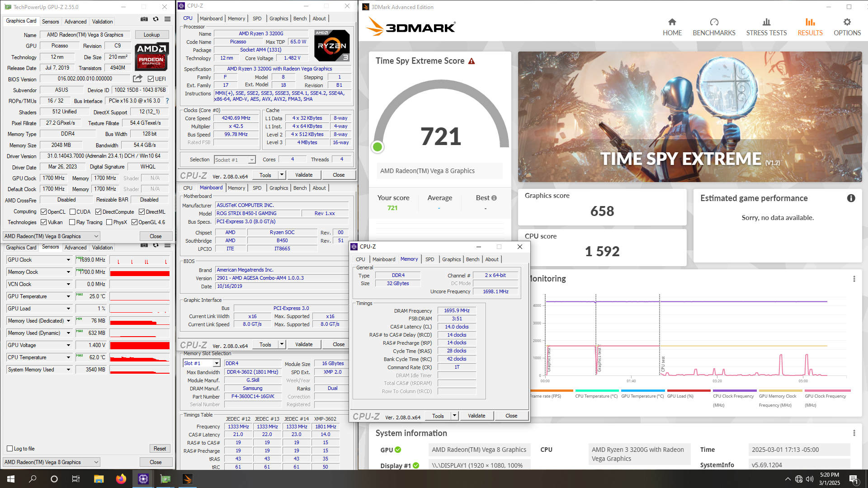Open Monitoring section three-dot menu
Viewport: 868px width, 488px height.
tap(854, 279)
